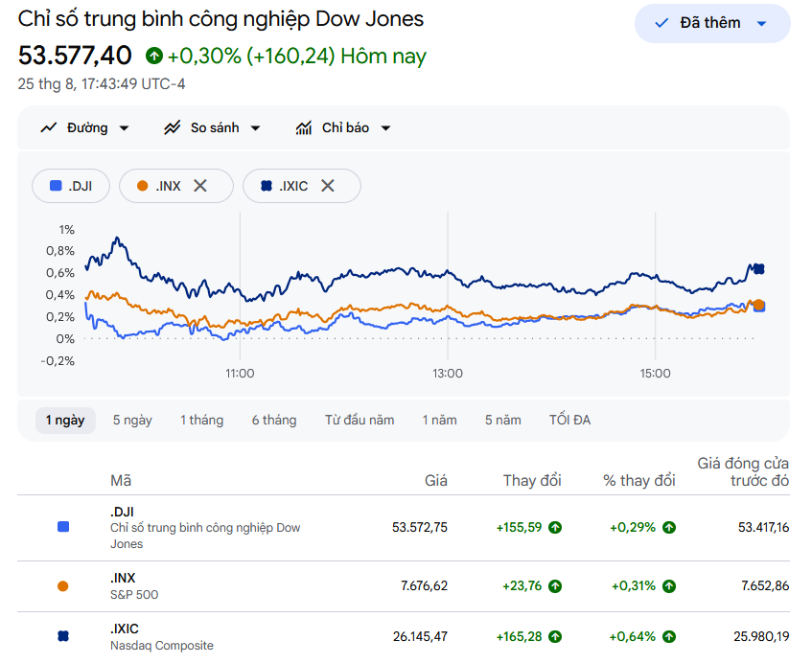Click the green up arrow next to +0,30%

click(x=153, y=56)
